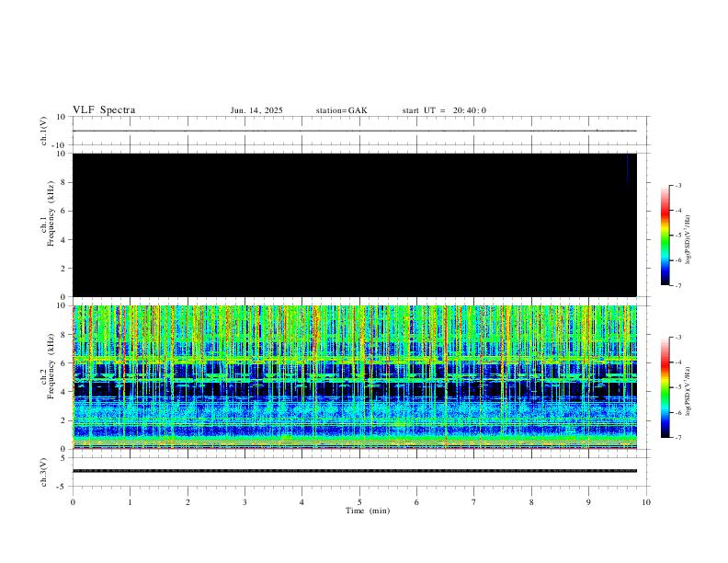This screenshot has width=728, height=563.
Task: Click the ch.3(V) "-5" tick label
Action: click(x=63, y=487)
